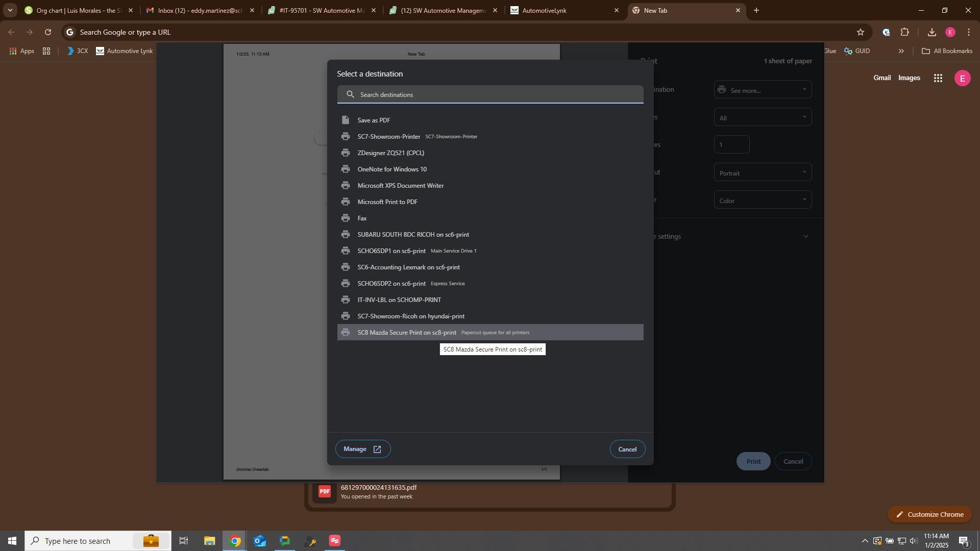Expand the More settings chevron
Screen dimensions: 980x551
click(x=806, y=236)
